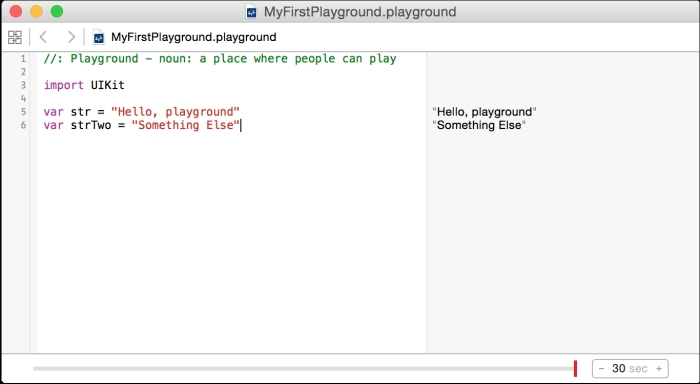700x384 pixels.
Task: Click line number 5 in the gutter
Action: (23, 112)
